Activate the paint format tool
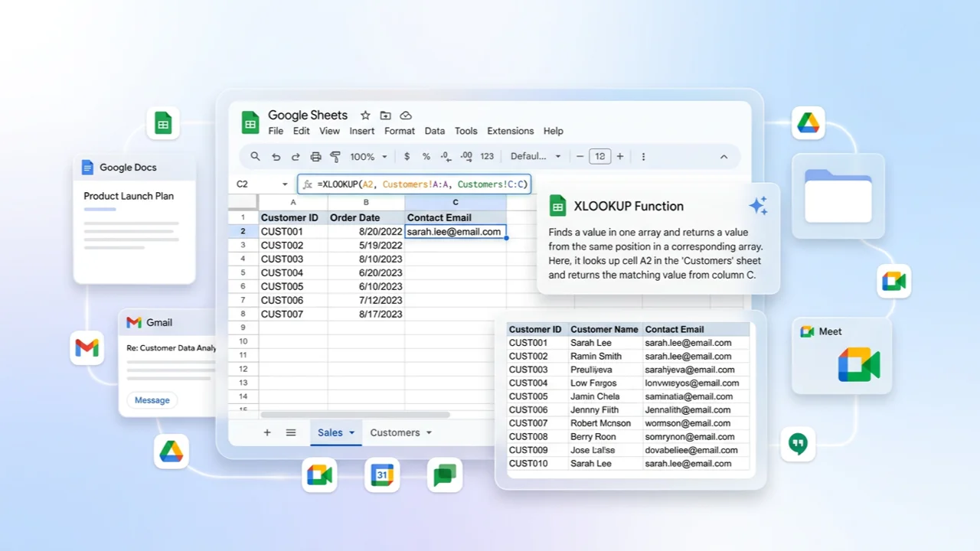This screenshot has width=980, height=551. pos(335,156)
